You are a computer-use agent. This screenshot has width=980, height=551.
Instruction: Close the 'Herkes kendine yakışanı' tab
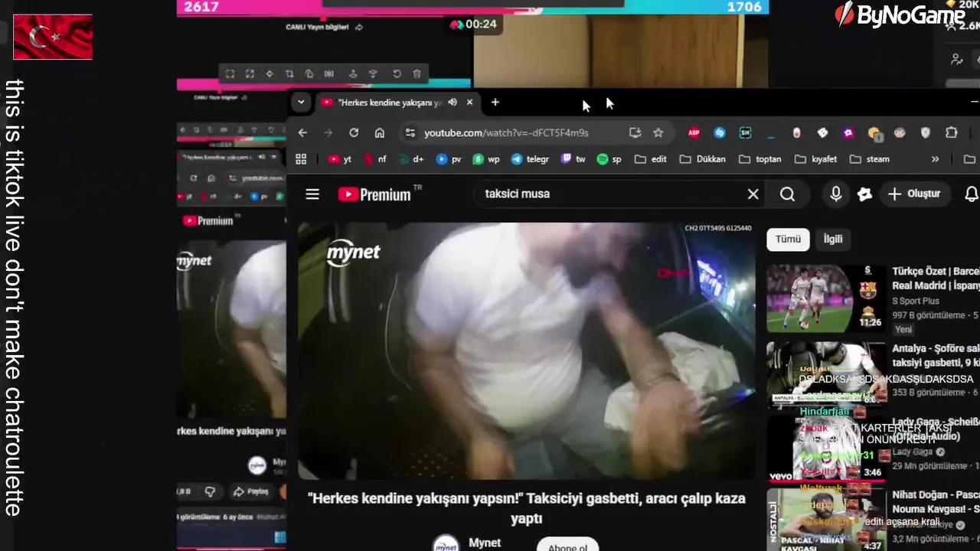click(469, 103)
